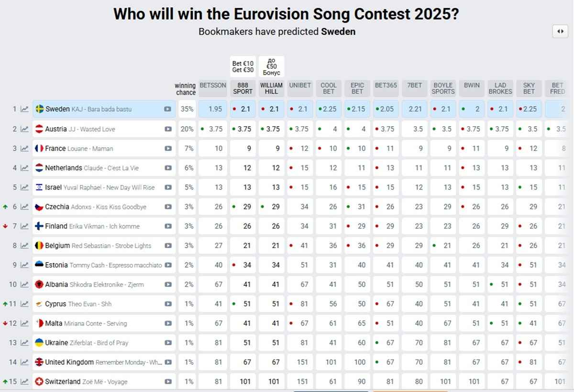The height and width of the screenshot is (392, 574).
Task: Click the William Hill column header
Action: click(x=271, y=88)
